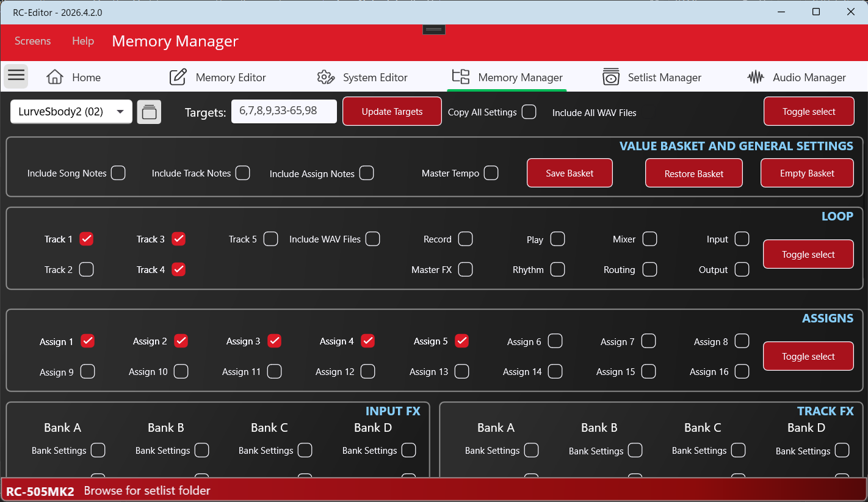Click the Setlist Manager icon
Image resolution: width=868 pixels, height=502 pixels.
tap(611, 77)
